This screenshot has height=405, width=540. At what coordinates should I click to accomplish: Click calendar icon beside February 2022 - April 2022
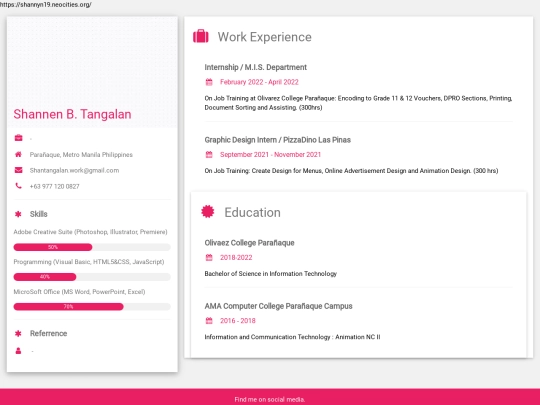[209, 82]
